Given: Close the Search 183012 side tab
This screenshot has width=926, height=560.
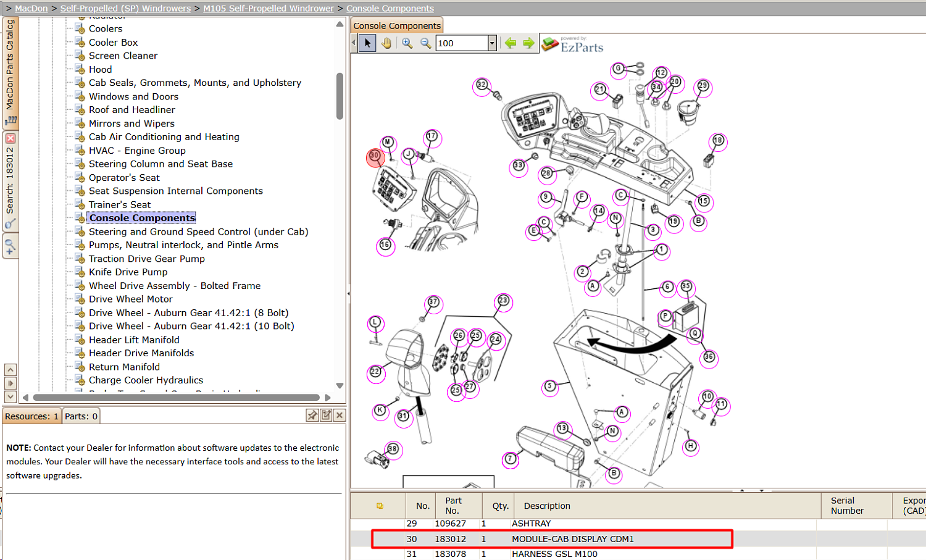Looking at the screenshot, I should 10,138.
